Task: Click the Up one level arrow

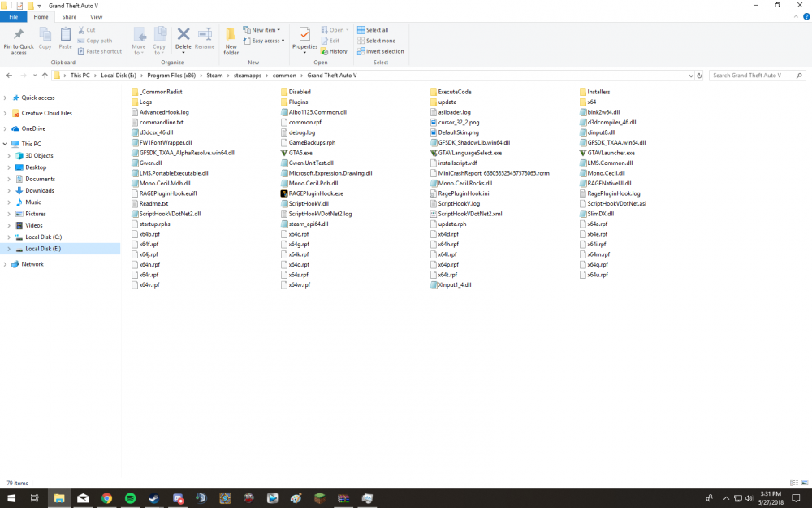Action: point(45,76)
